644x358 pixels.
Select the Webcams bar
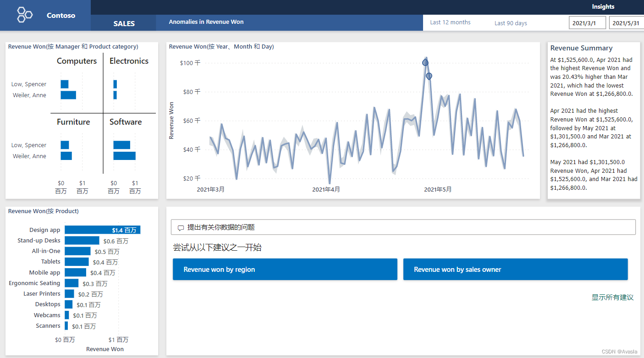tap(67, 315)
